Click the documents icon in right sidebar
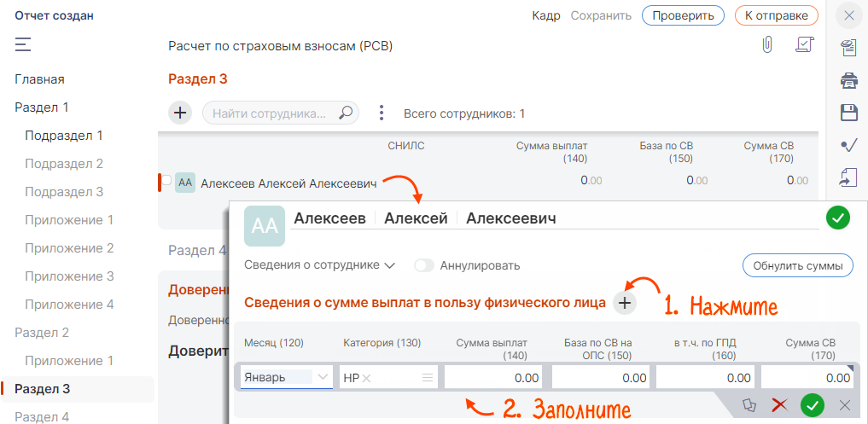The height and width of the screenshot is (424, 868). 848,48
